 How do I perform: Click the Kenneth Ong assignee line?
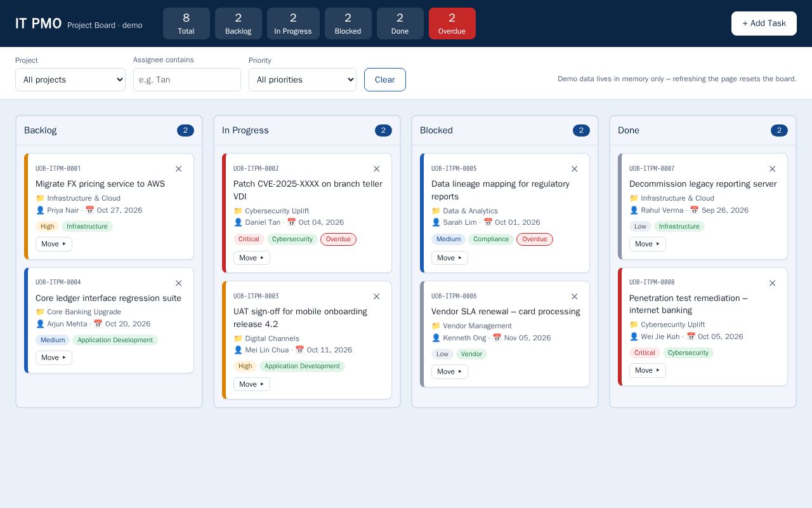(491, 338)
